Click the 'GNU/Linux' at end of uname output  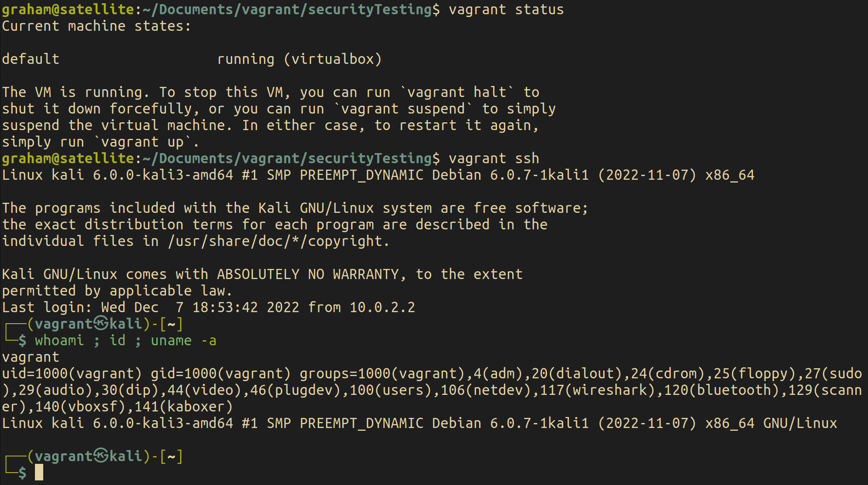pos(800,423)
